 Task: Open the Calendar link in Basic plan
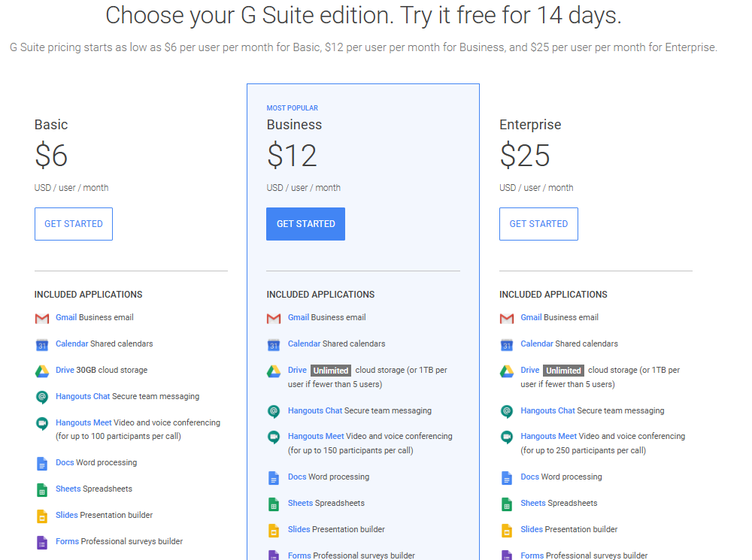pos(72,344)
